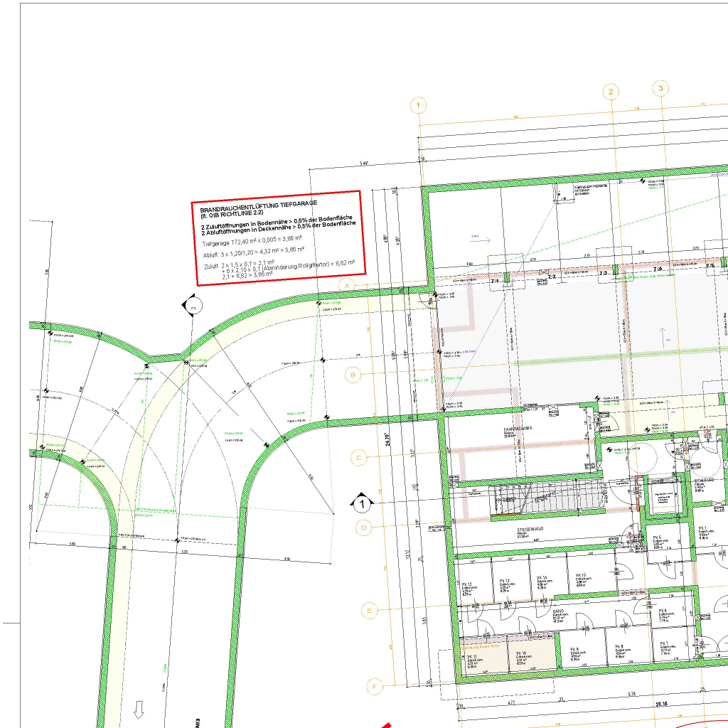Click the section marker labeled 3

tap(192, 306)
